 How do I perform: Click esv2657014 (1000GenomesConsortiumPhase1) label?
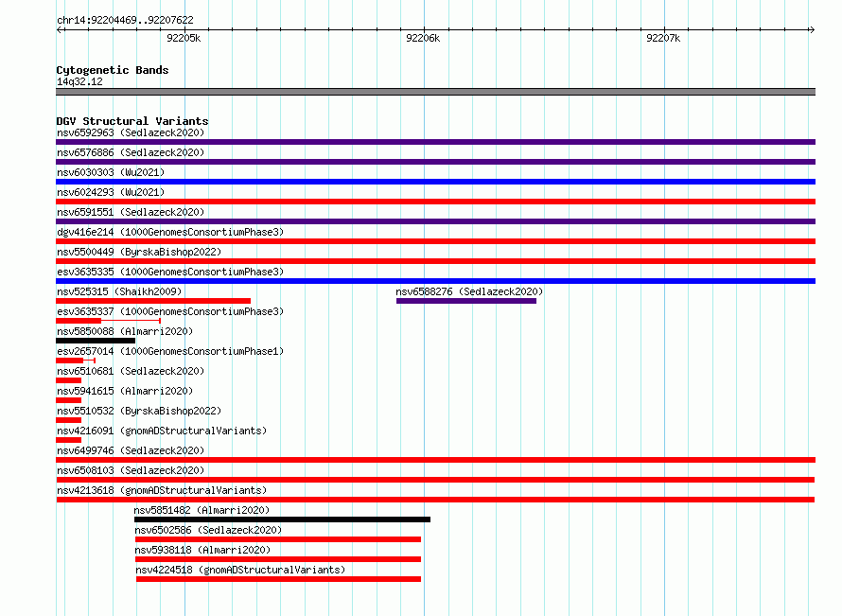(x=170, y=351)
